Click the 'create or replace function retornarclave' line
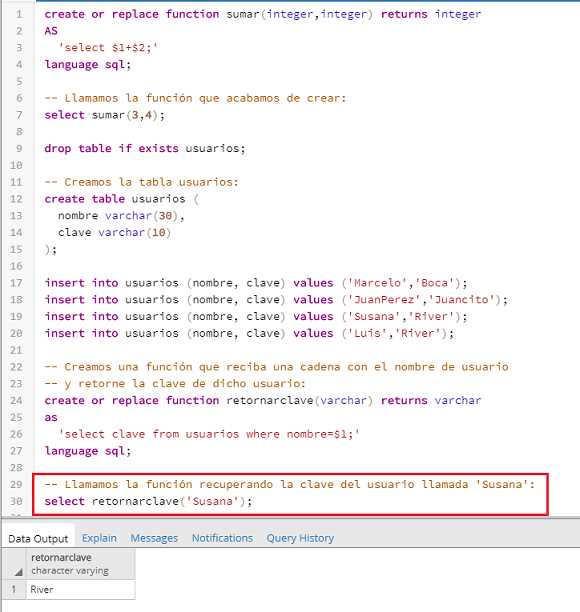 [x=263, y=400]
